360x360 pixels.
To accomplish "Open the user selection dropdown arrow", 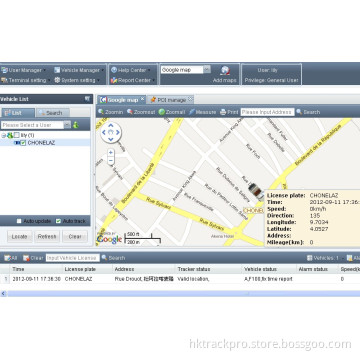I will click(67, 125).
